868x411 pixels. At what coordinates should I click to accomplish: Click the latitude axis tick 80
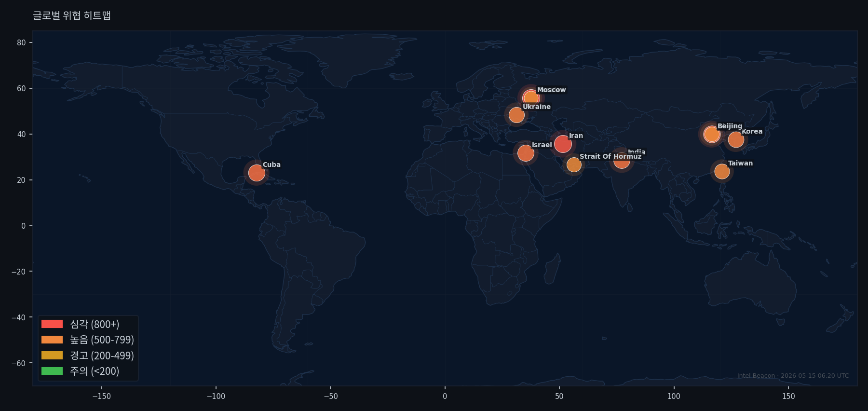tap(21, 42)
